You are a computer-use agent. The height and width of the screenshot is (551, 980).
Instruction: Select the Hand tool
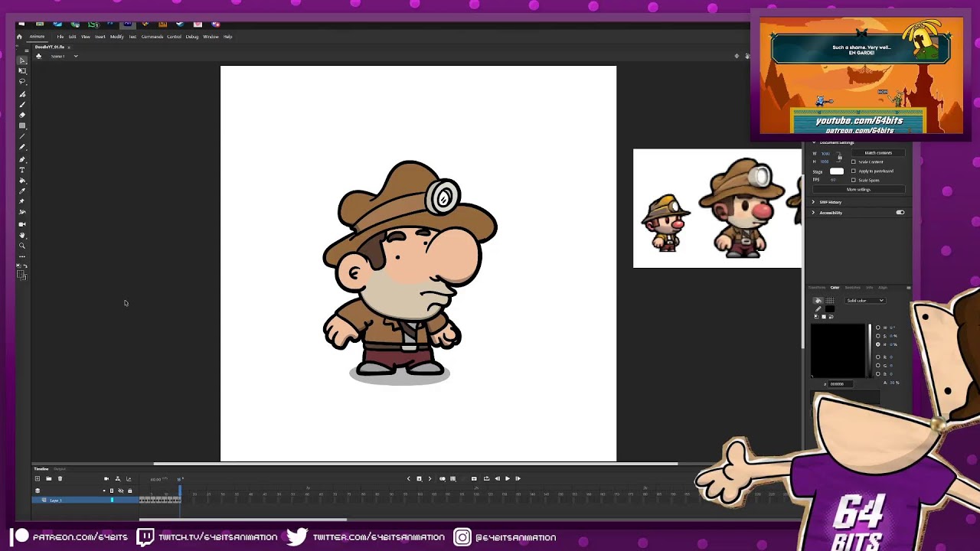tap(22, 235)
